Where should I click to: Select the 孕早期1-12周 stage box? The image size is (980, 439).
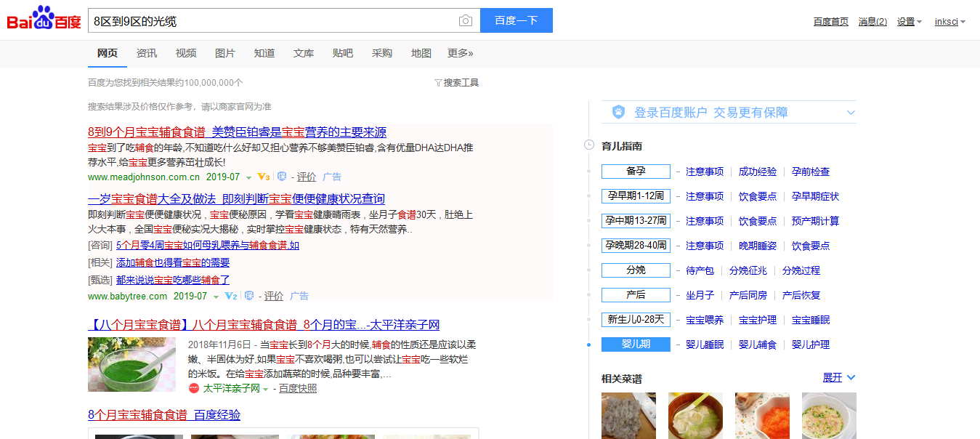click(x=636, y=196)
